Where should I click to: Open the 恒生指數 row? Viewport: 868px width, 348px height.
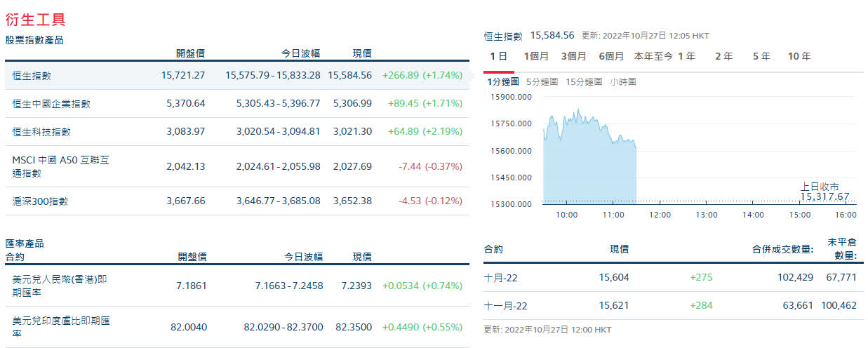237,75
